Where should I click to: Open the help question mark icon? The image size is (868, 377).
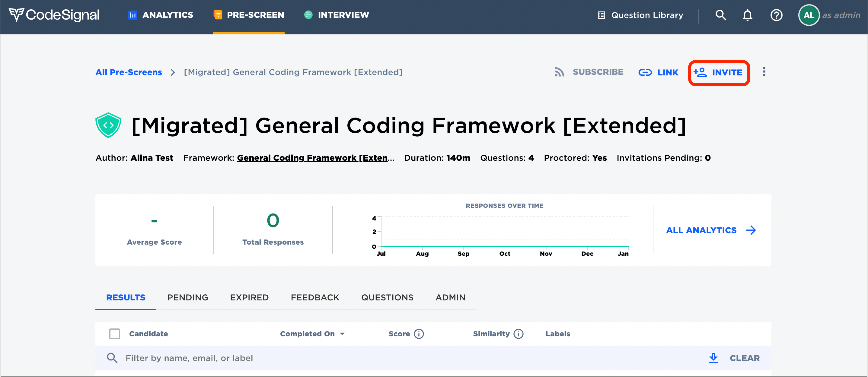pos(776,15)
